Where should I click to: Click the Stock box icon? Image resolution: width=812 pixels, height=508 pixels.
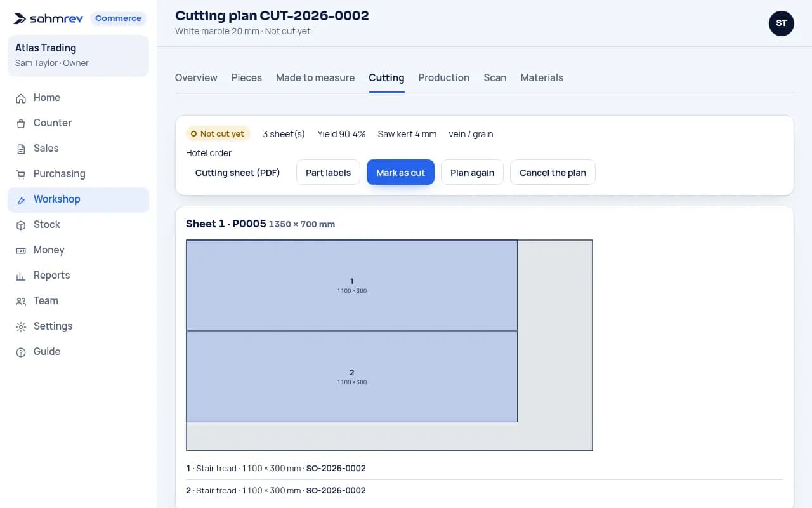[x=21, y=225]
